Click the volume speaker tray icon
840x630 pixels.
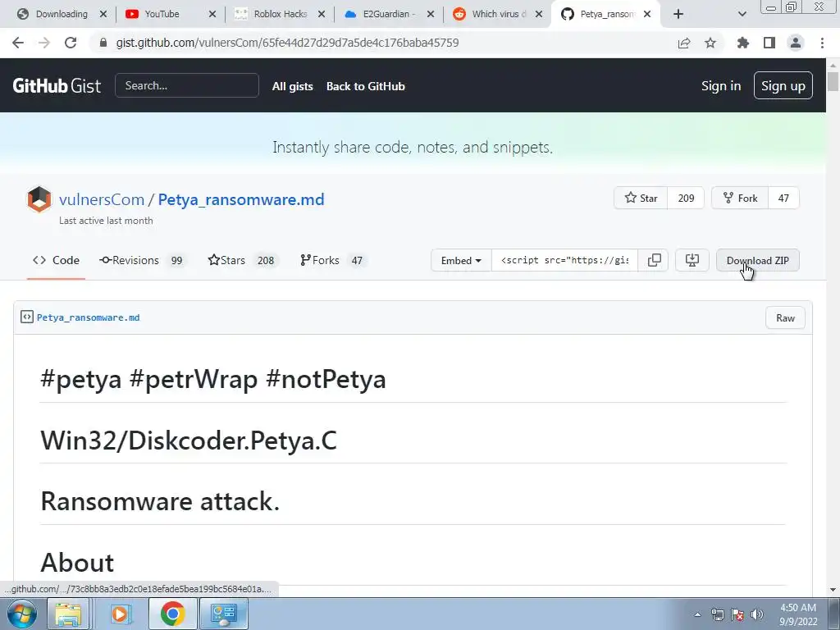757,614
